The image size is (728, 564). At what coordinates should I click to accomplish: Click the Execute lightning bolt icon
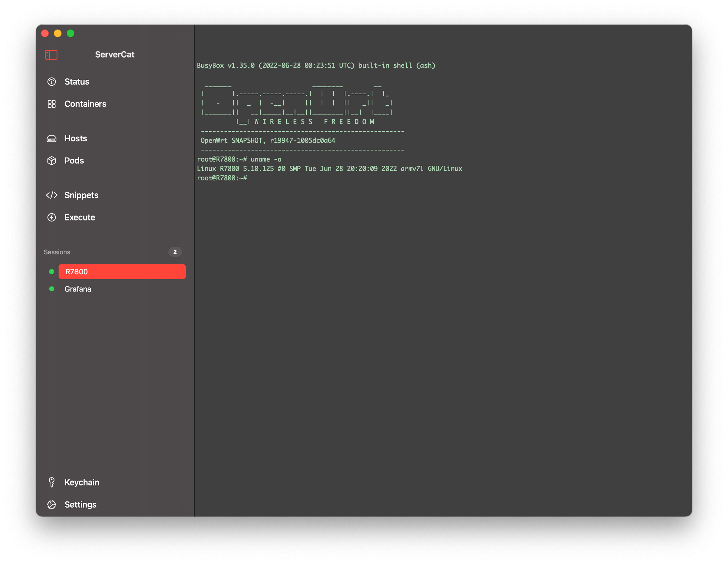coord(52,217)
